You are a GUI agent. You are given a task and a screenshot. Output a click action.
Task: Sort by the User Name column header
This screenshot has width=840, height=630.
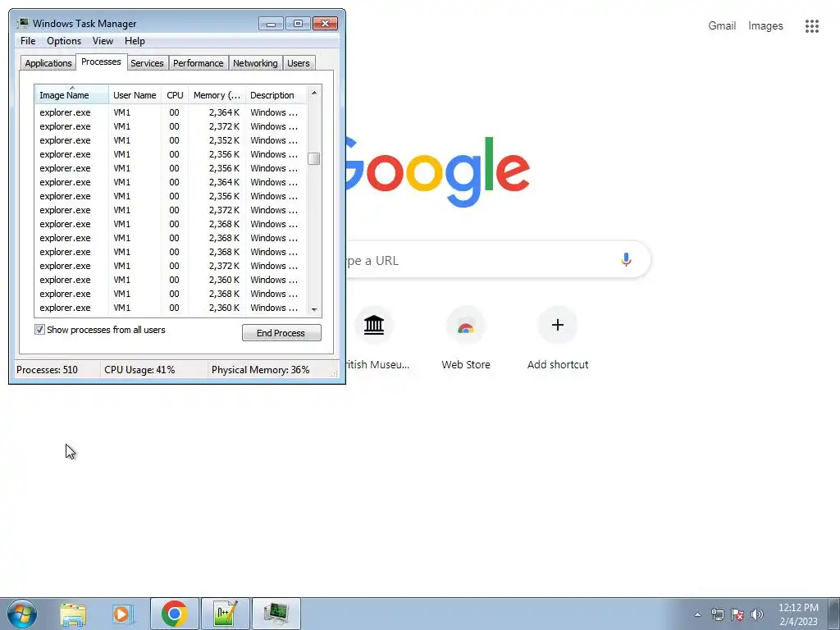point(135,95)
